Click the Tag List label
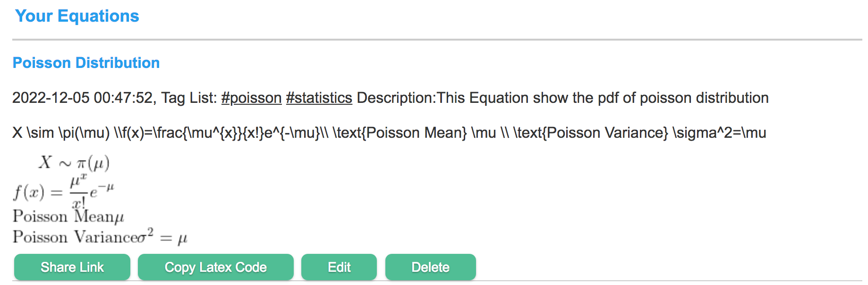 tap(189, 98)
